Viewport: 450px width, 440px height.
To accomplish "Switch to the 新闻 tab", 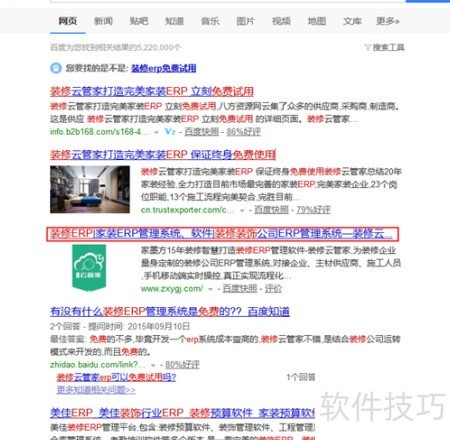I will (103, 21).
